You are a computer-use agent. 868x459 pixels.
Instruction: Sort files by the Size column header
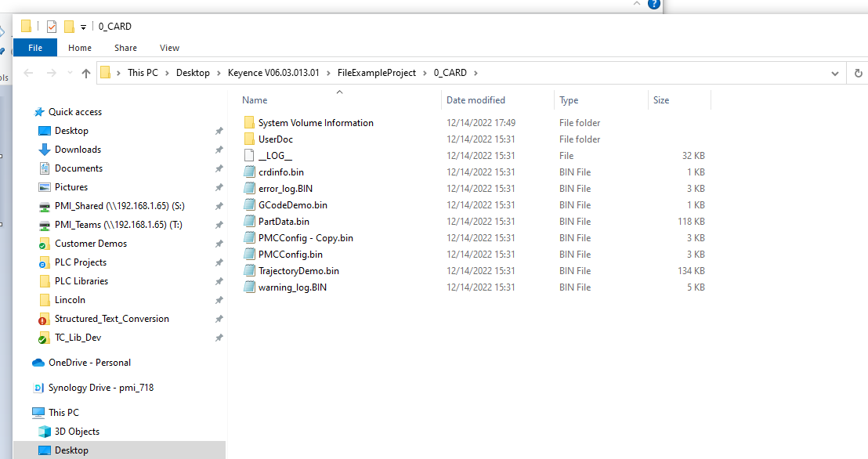[x=661, y=99]
